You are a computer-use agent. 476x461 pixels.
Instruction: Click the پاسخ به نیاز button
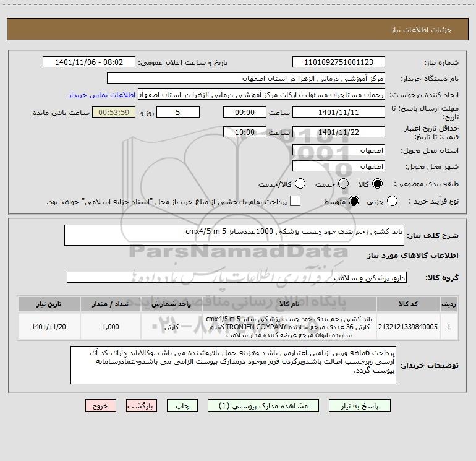coord(360,406)
